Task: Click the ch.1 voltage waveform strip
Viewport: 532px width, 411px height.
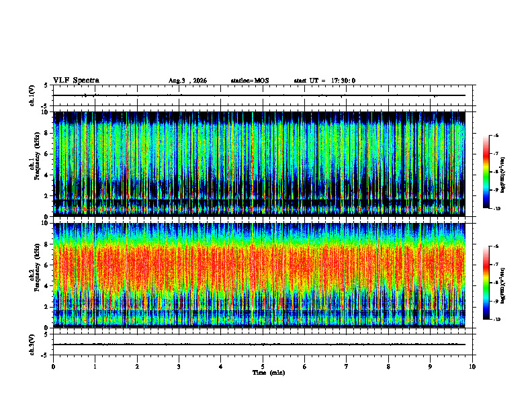Action: (259, 95)
